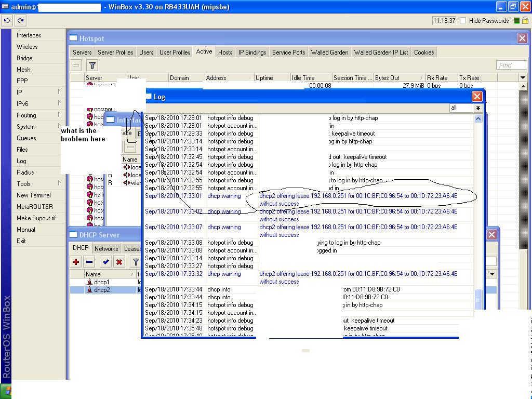Image resolution: width=532 pixels, height=399 pixels.
Task: Click the padlock icon at top right
Action: coord(525,21)
